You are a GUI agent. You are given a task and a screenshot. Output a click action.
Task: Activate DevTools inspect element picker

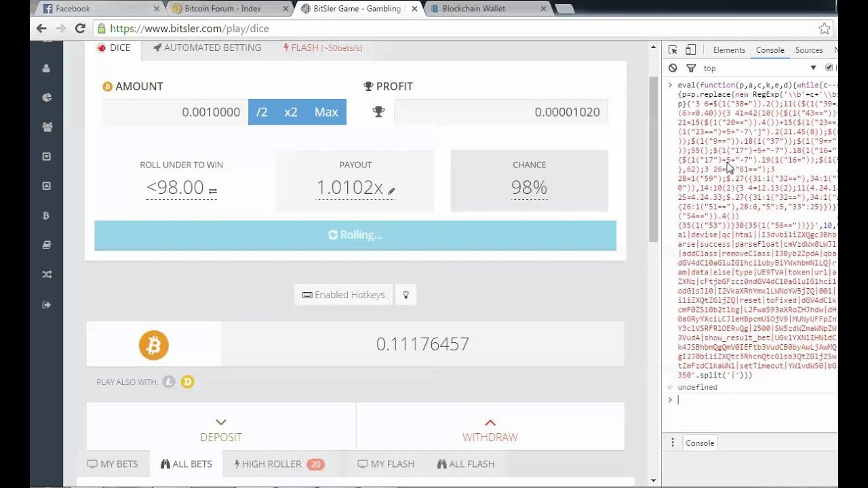click(673, 50)
